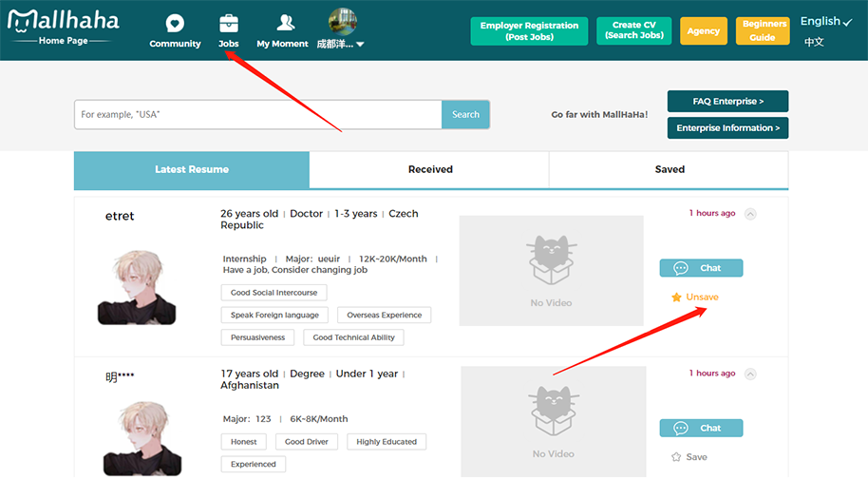Click the orange star to unsave etret

click(676, 298)
